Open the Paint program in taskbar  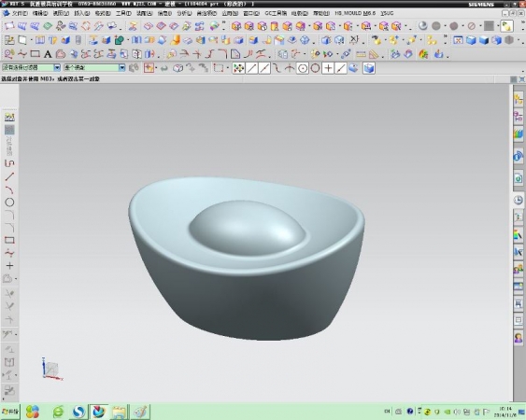[140, 412]
